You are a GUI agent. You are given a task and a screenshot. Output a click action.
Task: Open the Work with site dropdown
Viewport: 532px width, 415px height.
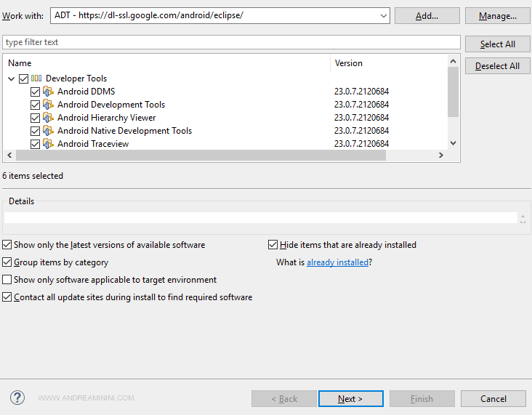[384, 16]
